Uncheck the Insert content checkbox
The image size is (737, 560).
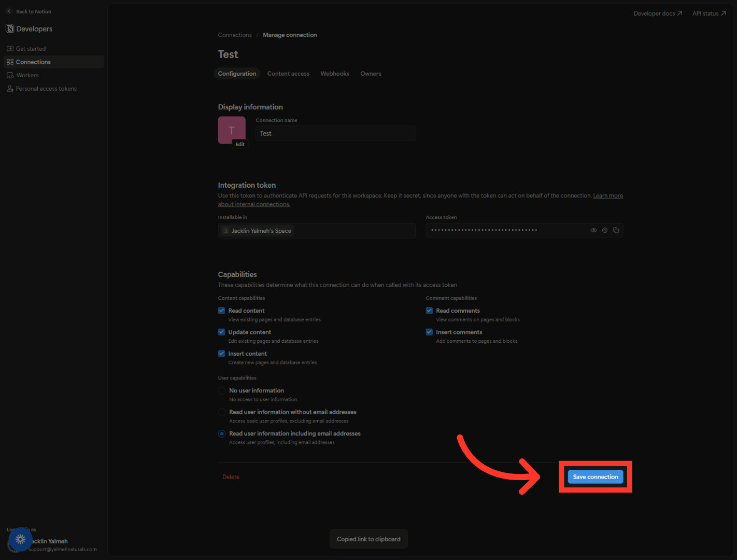click(x=221, y=354)
